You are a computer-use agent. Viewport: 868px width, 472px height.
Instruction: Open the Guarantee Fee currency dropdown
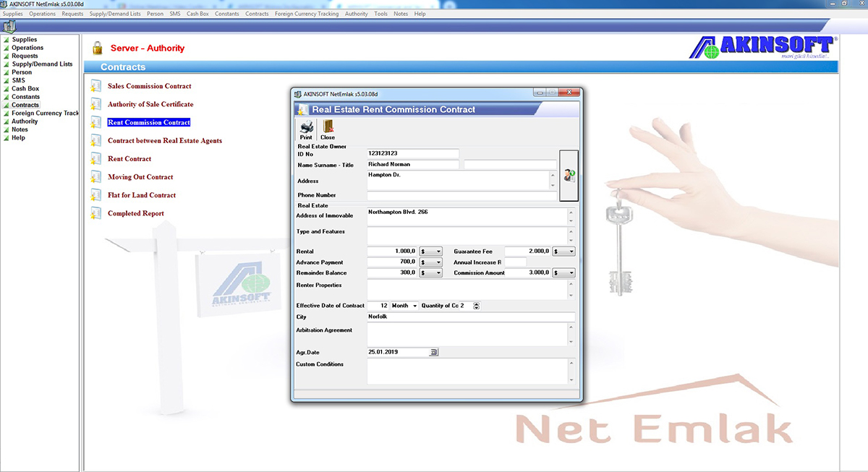[x=563, y=252]
